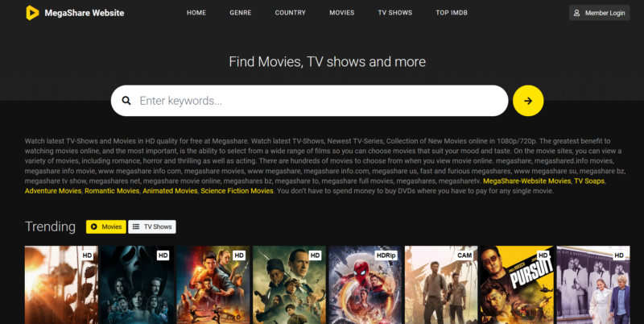Open the COUNTRY menu
This screenshot has width=644, height=324.
pos(290,13)
